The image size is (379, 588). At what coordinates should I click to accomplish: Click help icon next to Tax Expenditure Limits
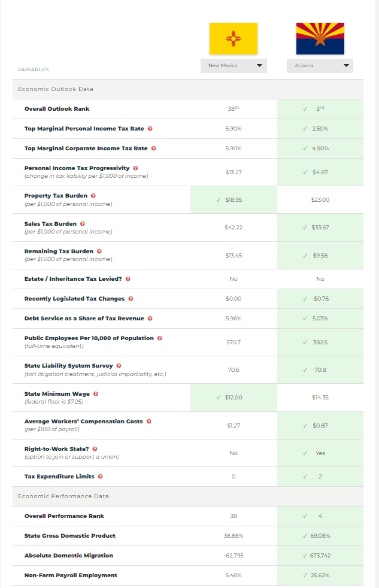coord(100,477)
